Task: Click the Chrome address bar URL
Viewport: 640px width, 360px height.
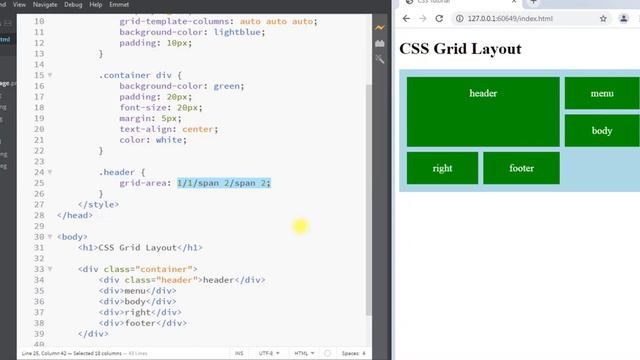Action: click(x=510, y=18)
